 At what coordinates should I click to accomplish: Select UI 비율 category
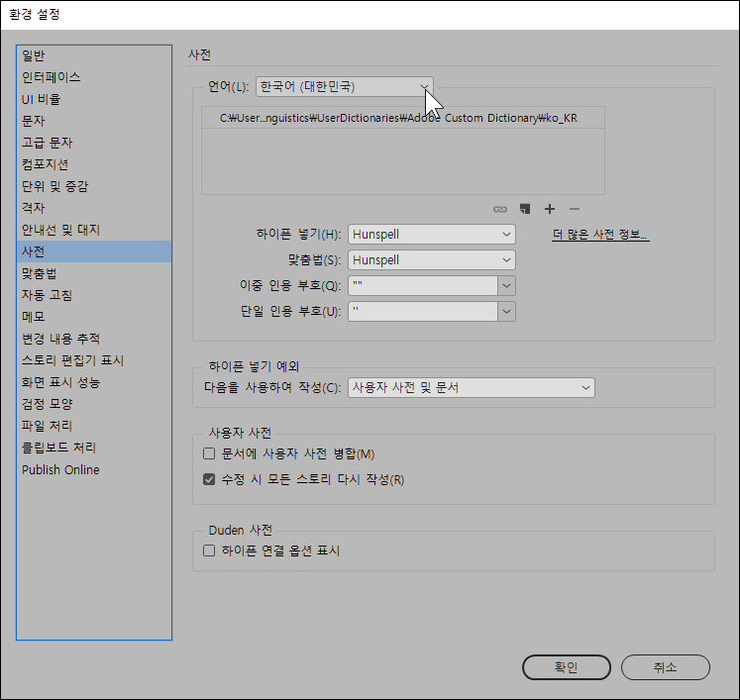coord(94,99)
